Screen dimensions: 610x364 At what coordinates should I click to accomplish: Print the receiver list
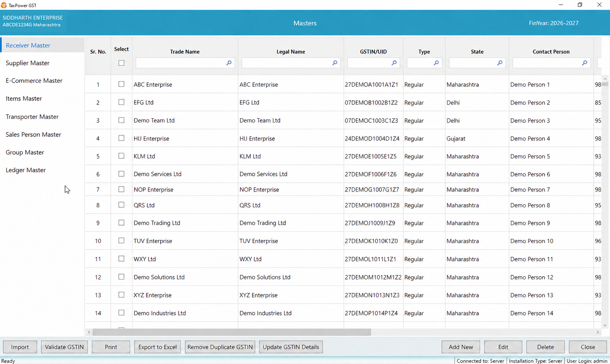coord(111,347)
